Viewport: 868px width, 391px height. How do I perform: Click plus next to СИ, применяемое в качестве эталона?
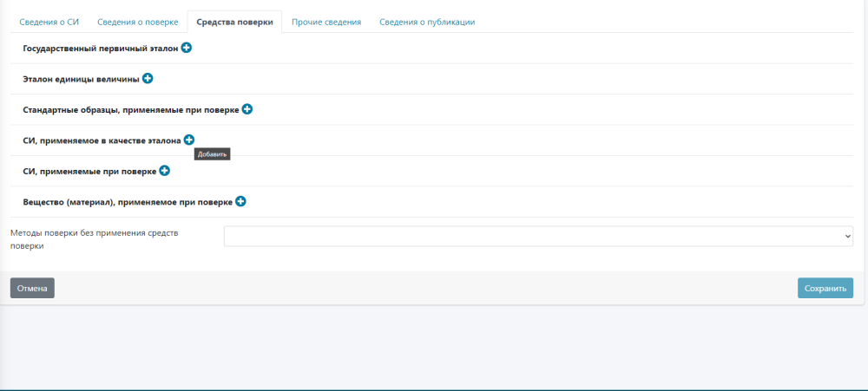point(189,140)
